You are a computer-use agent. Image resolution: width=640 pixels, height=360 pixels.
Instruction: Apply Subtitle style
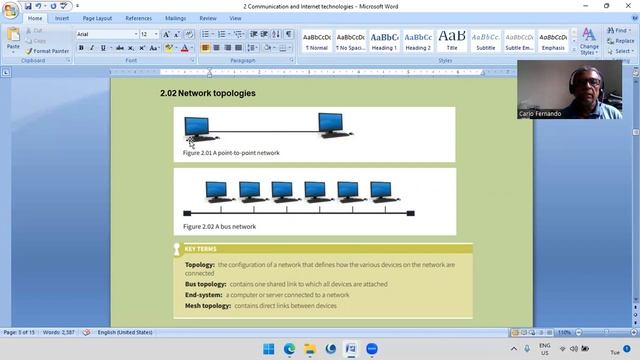[486, 40]
